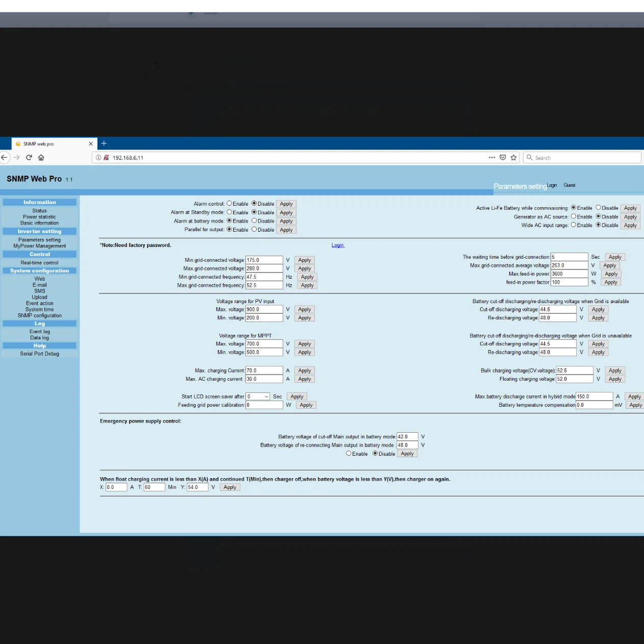Image resolution: width=644 pixels, height=644 pixels.
Task: Click the Max.feed-in power input field
Action: pyautogui.click(x=569, y=274)
